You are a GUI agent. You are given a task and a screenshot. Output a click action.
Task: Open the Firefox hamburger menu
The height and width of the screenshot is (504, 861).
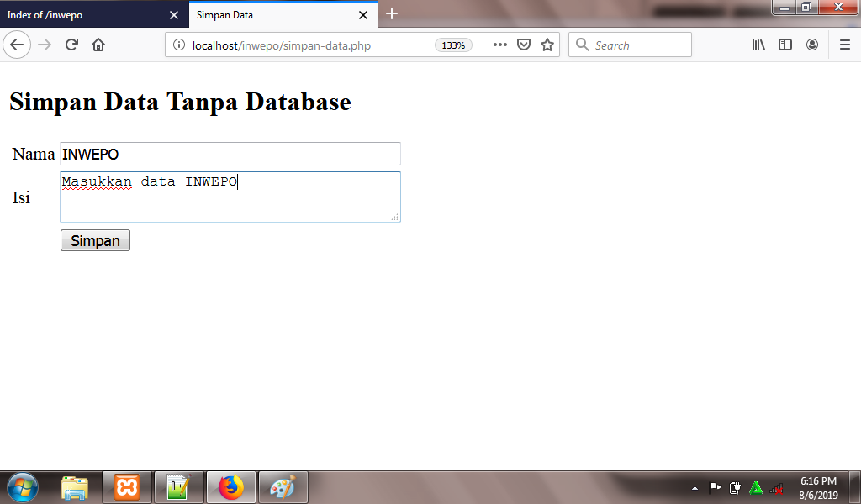(x=844, y=45)
